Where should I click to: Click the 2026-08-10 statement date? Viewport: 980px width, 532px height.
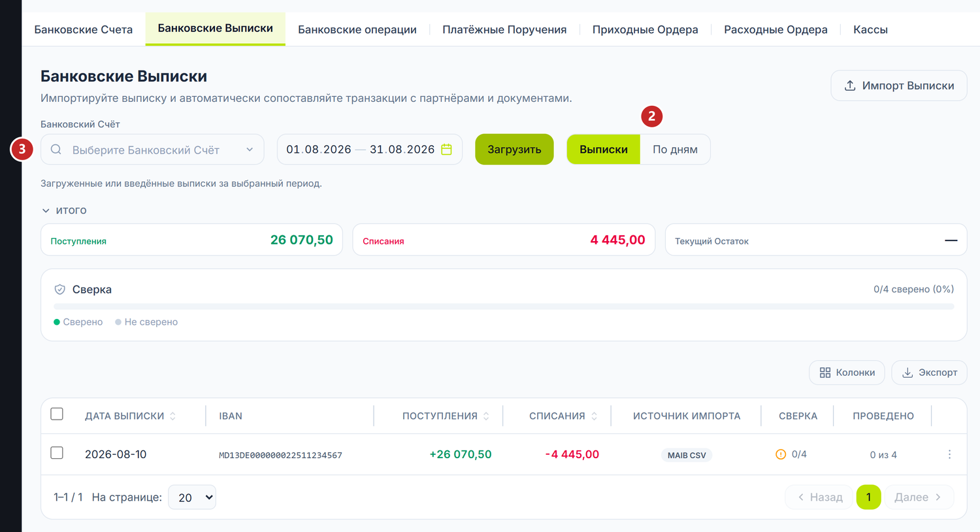pyautogui.click(x=116, y=454)
